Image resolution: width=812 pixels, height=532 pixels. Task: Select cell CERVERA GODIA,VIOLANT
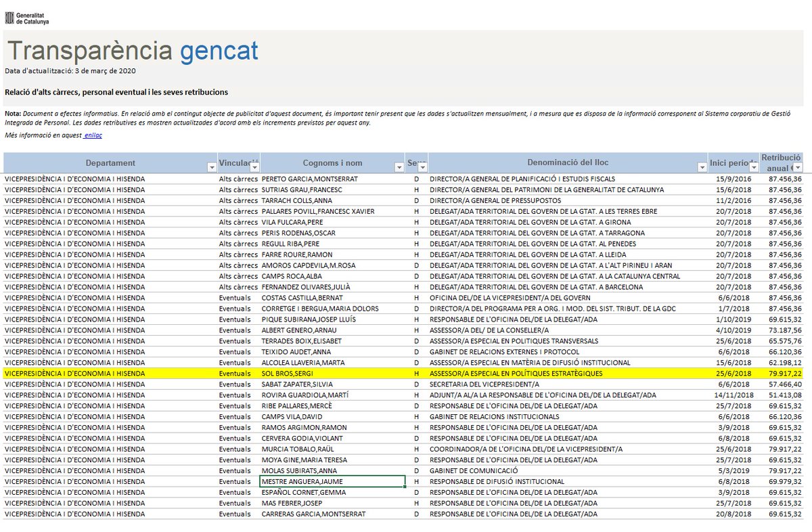tap(333, 438)
